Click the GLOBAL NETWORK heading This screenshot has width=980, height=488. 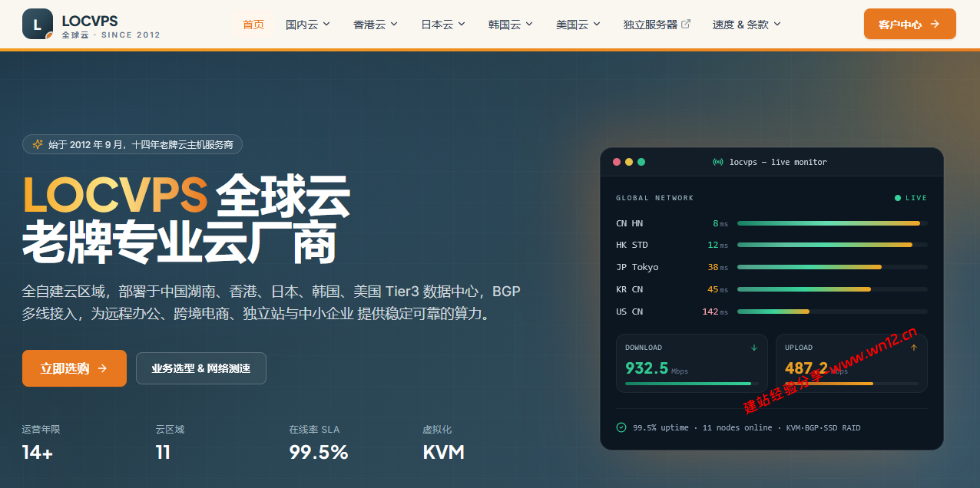[x=654, y=198]
